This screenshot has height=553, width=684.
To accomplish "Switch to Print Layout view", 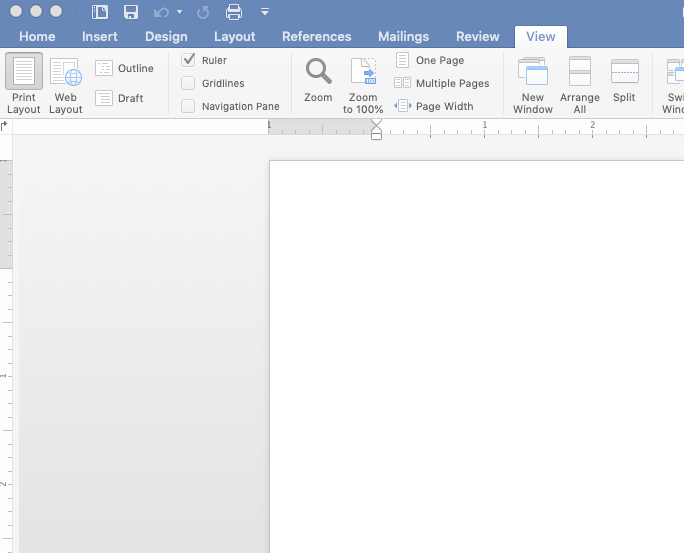I will point(24,85).
